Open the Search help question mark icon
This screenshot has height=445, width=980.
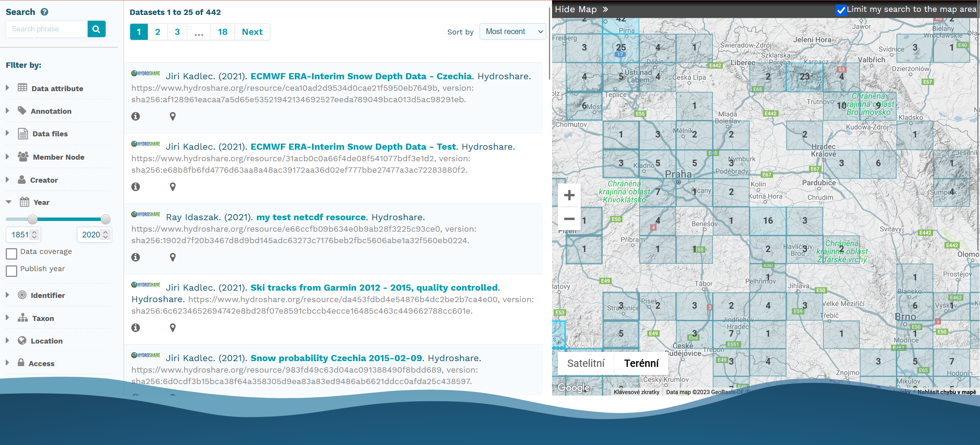pos(44,12)
